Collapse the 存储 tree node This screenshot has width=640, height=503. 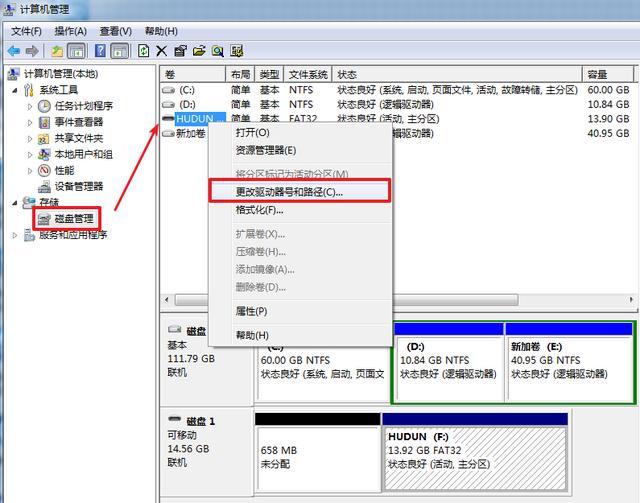point(15,203)
